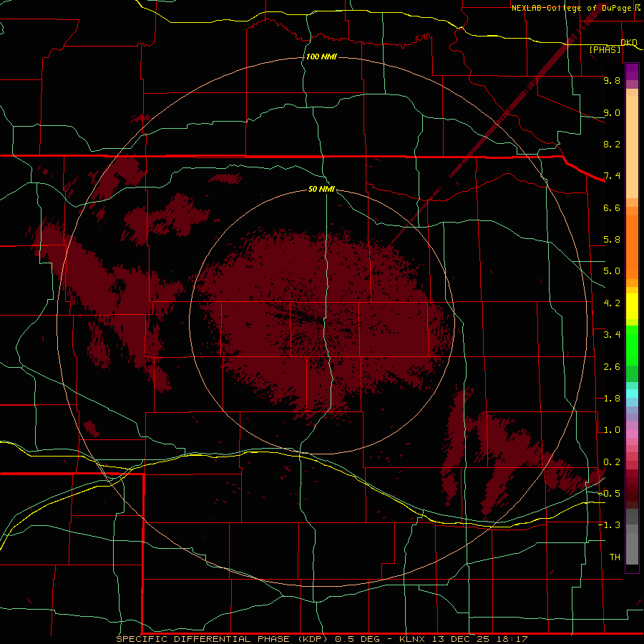Click the TH threshold label
The height and width of the screenshot is (644, 644).
615,557
